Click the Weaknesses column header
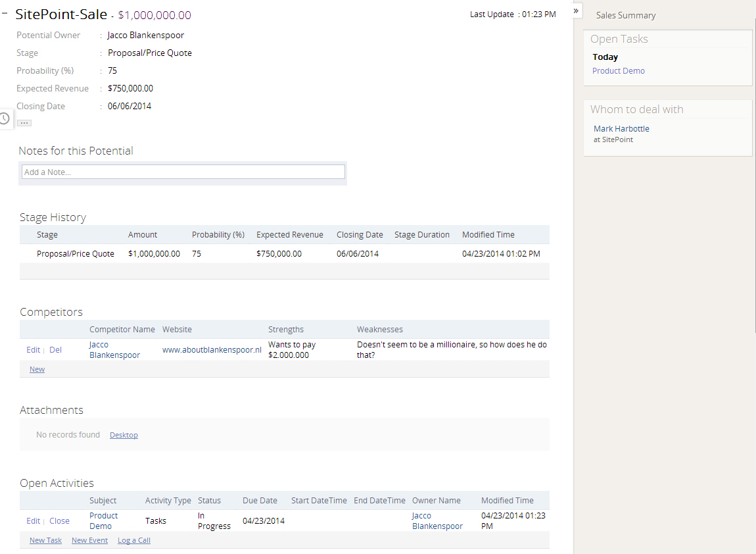The image size is (756, 554). click(379, 329)
